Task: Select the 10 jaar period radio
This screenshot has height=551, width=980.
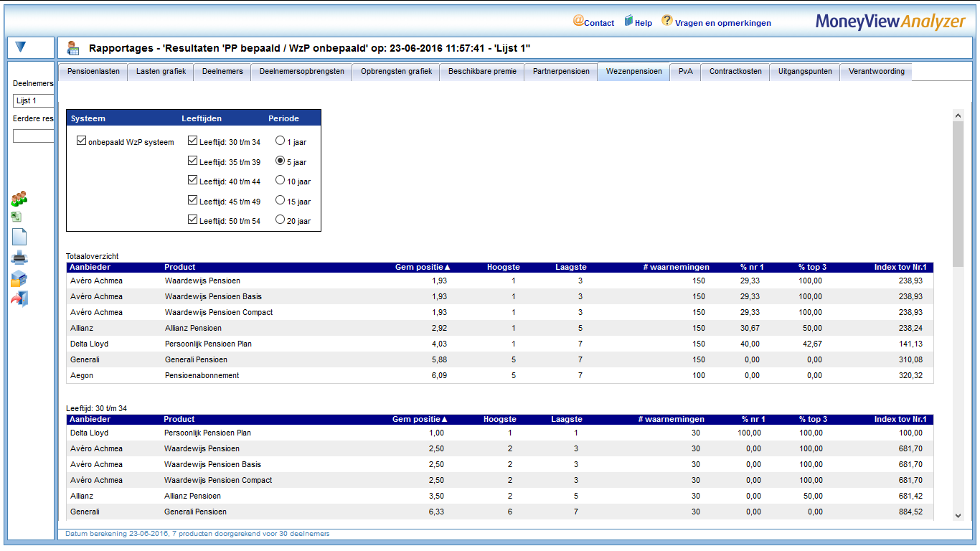Action: pos(280,180)
